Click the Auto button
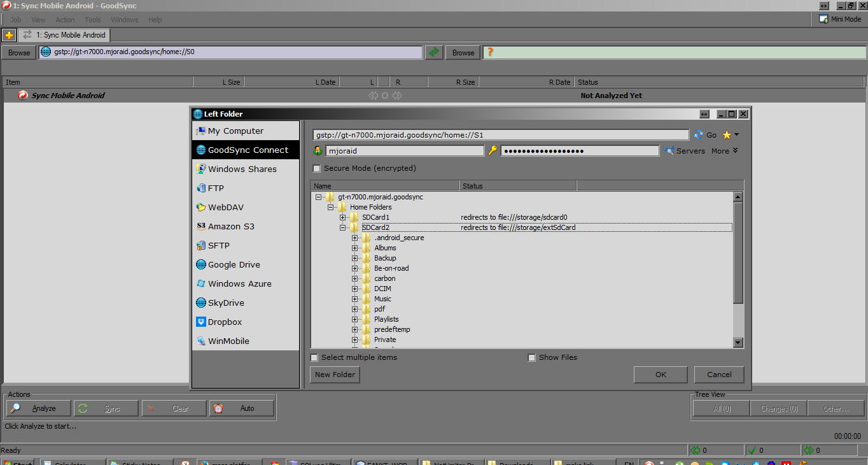868x465 pixels. click(x=242, y=408)
